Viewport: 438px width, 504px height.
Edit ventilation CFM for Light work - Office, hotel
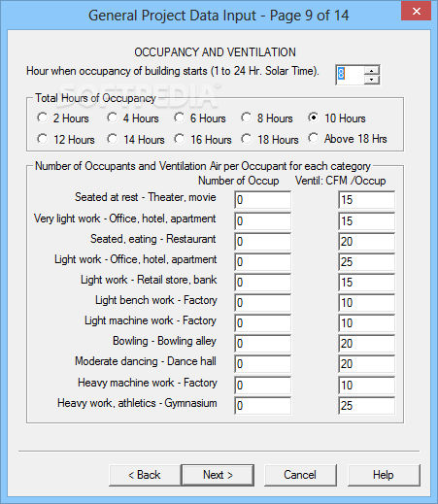click(366, 262)
